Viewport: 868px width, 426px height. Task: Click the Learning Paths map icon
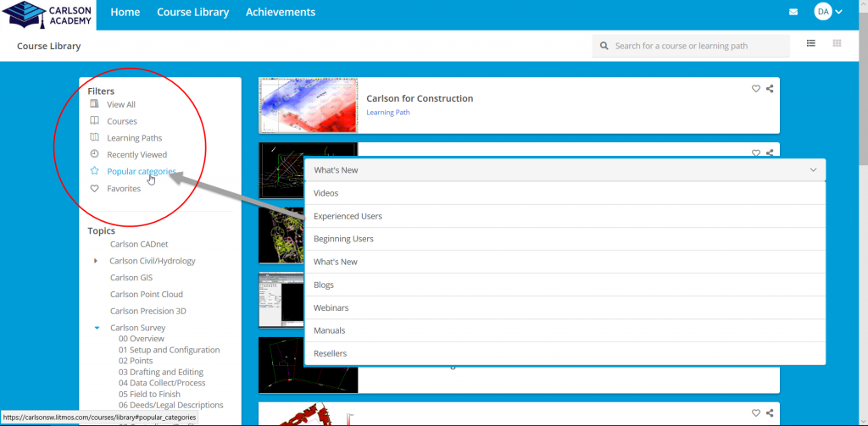[x=95, y=137]
